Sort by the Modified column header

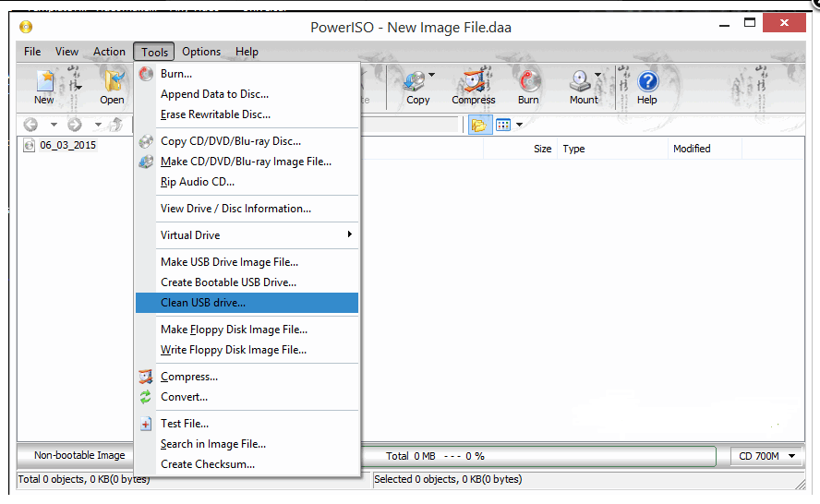pos(692,149)
